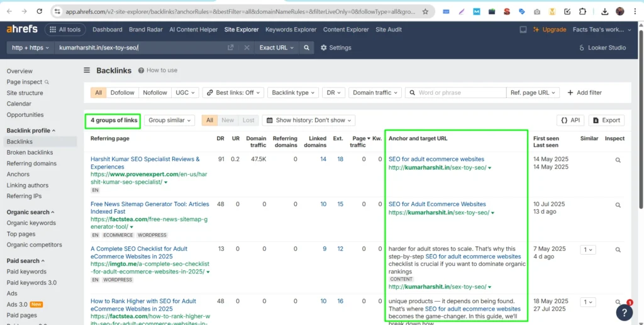The width and height of the screenshot is (644, 325).
Task: Sort by Page traffic column header
Action: click(x=360, y=141)
